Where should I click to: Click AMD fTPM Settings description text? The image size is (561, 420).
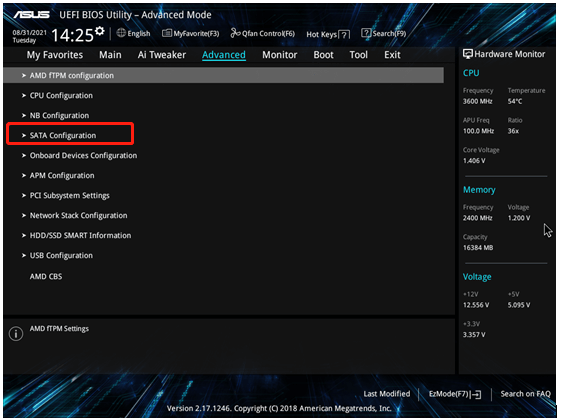click(x=59, y=329)
